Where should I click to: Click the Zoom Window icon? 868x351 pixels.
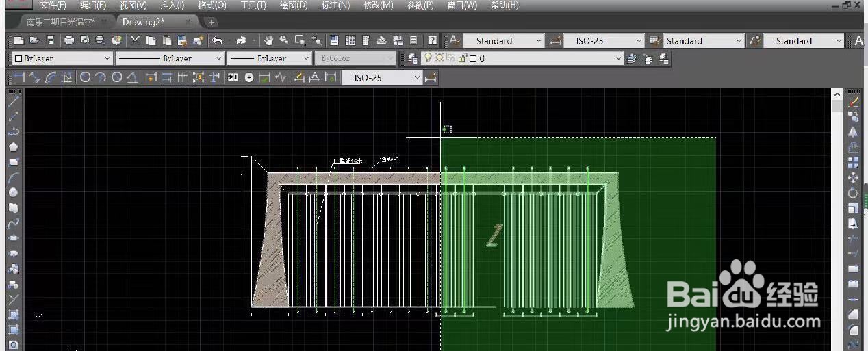pyautogui.click(x=299, y=40)
